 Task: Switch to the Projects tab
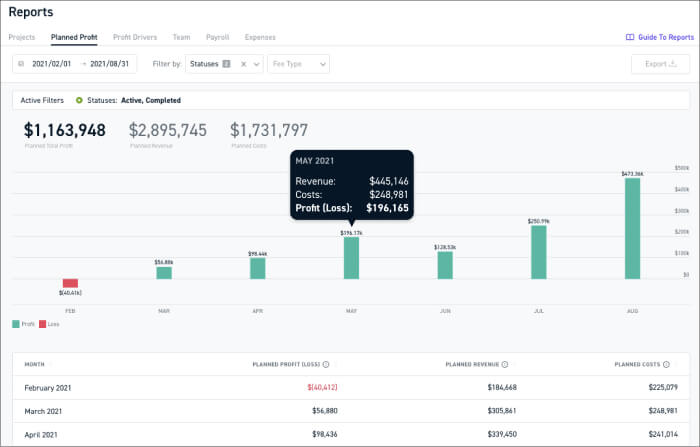pyautogui.click(x=22, y=37)
